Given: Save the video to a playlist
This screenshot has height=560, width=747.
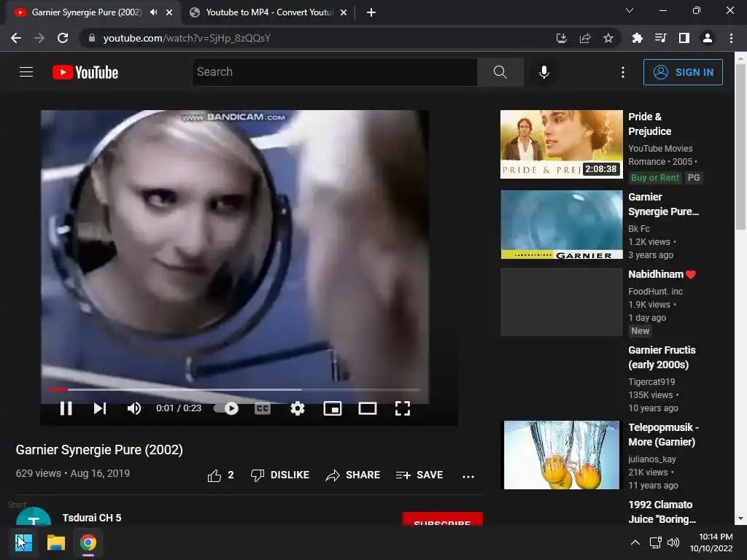Looking at the screenshot, I should (x=419, y=475).
